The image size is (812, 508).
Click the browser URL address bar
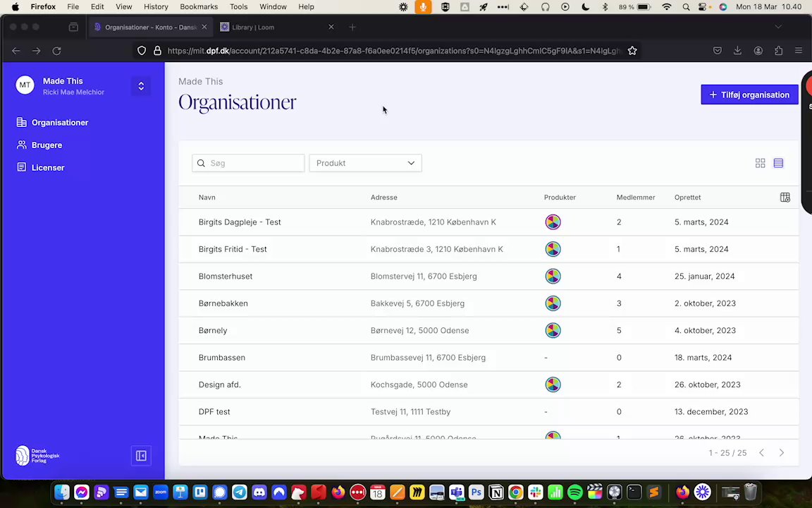coord(395,51)
